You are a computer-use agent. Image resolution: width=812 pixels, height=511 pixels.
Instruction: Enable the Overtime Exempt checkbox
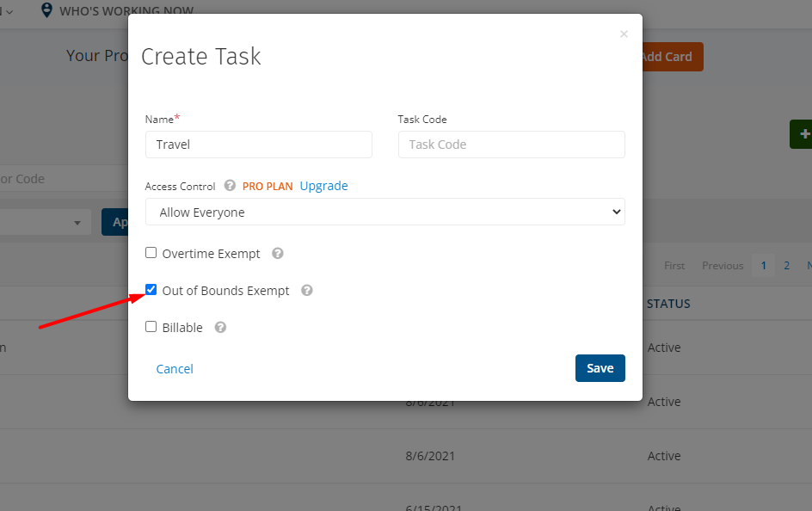151,253
